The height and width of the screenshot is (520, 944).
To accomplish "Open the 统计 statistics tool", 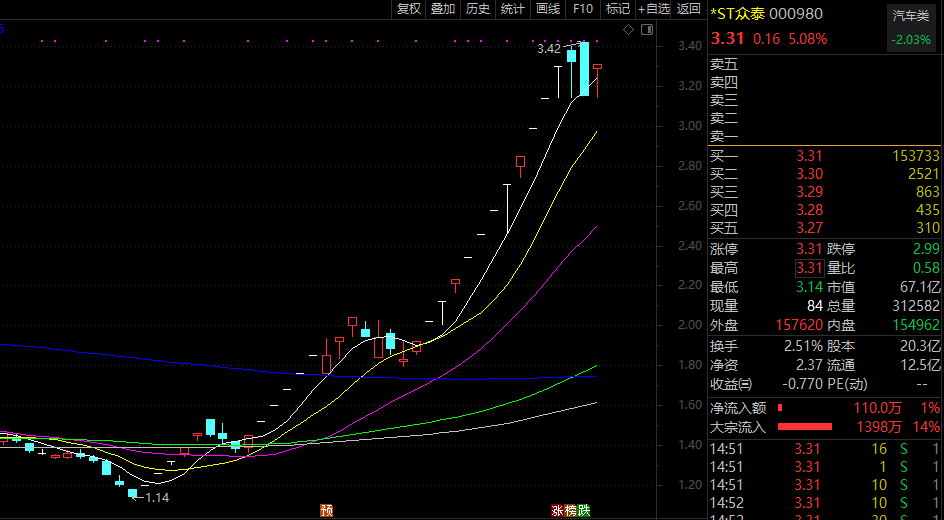I will pyautogui.click(x=512, y=9).
